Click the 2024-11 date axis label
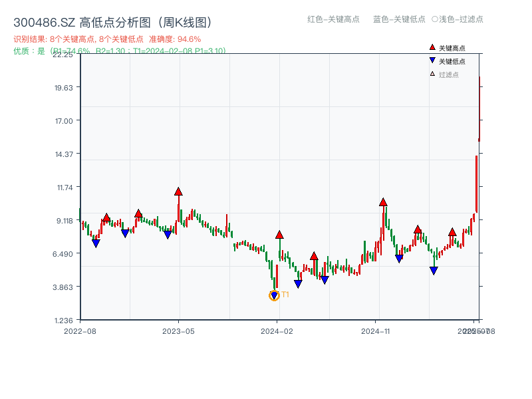 click(x=375, y=331)
